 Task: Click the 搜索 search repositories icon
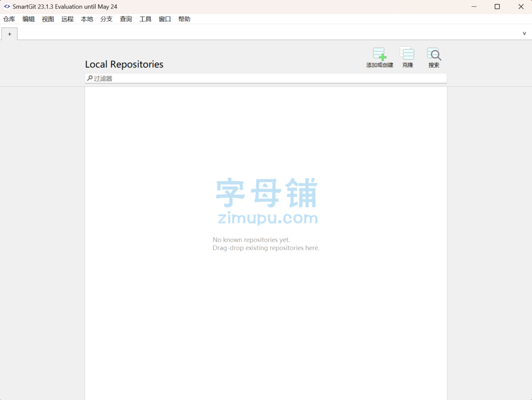pos(434,54)
